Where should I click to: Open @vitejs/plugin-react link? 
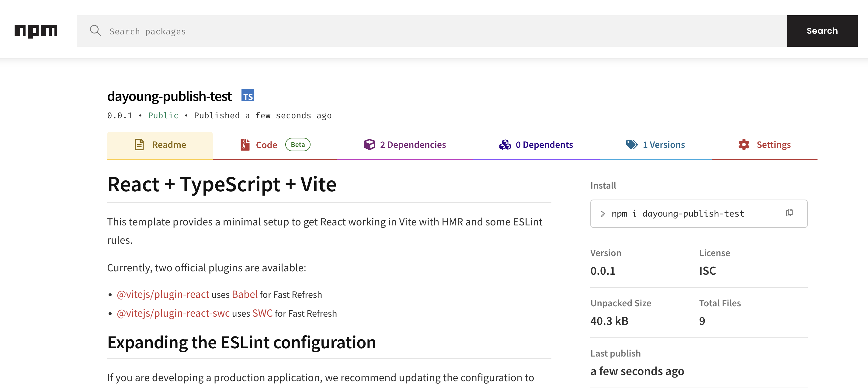[163, 294]
